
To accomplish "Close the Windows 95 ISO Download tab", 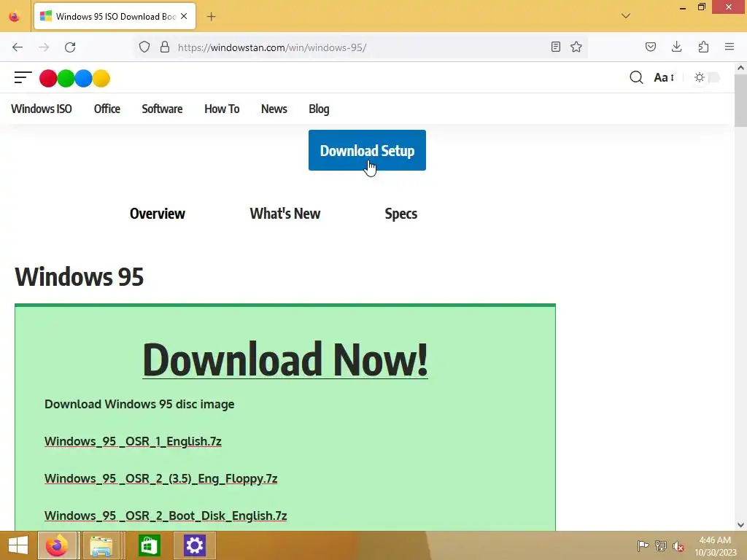I will [x=184, y=16].
